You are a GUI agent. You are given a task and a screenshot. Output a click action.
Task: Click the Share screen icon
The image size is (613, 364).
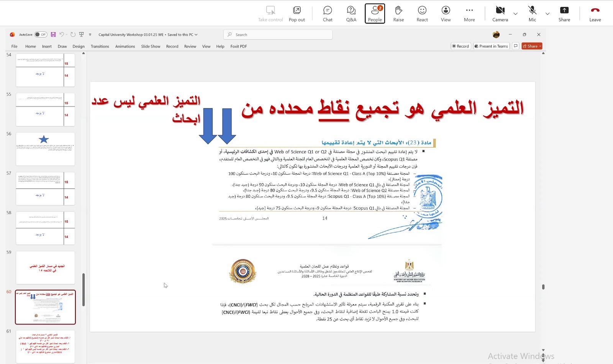click(564, 14)
